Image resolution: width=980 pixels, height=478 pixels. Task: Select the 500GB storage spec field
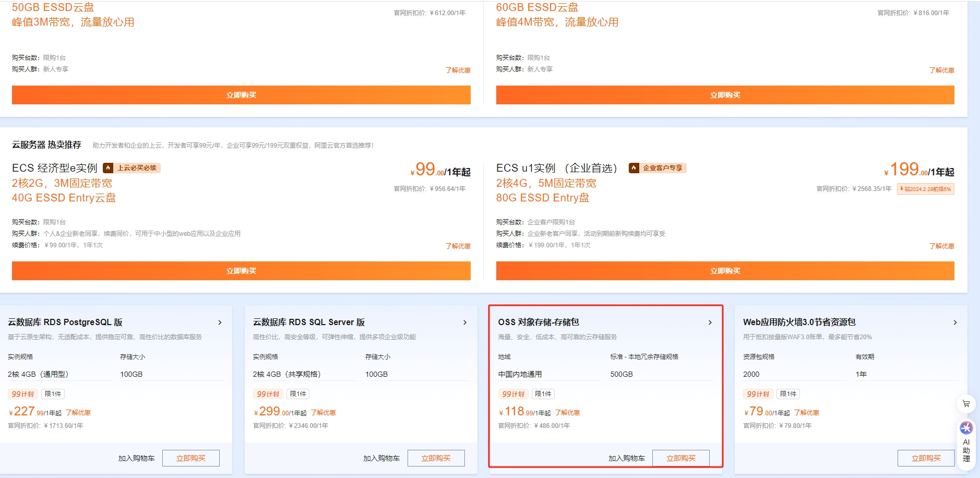(662, 374)
